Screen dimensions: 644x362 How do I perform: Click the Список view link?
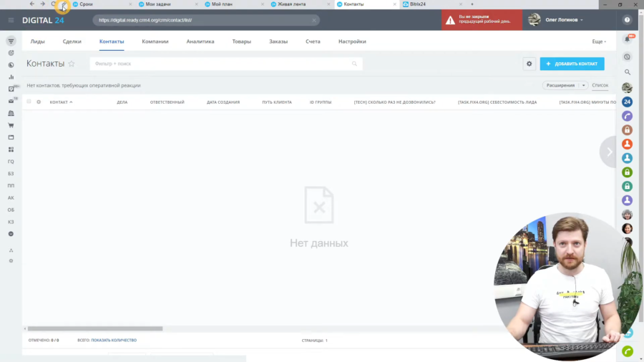(600, 85)
